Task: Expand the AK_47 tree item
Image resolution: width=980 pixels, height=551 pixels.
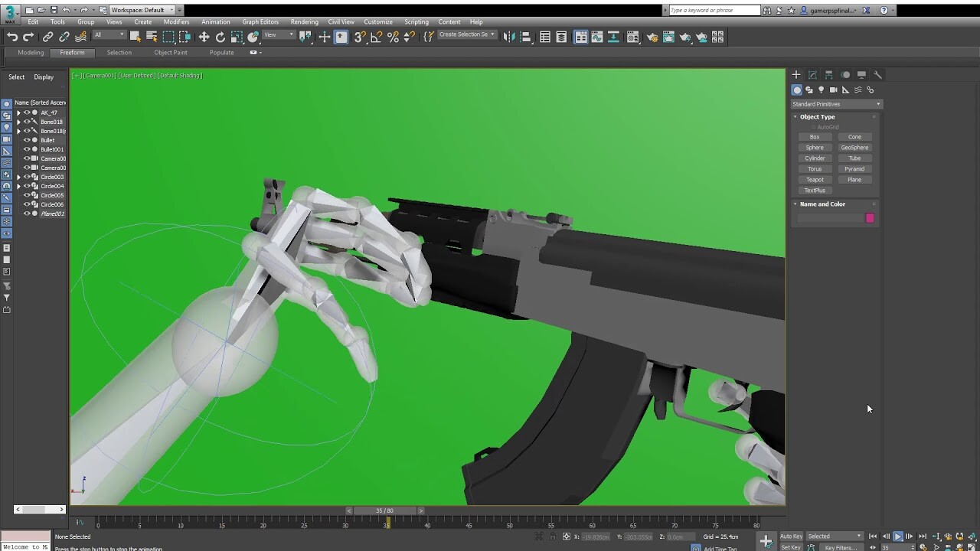Action: 19,112
